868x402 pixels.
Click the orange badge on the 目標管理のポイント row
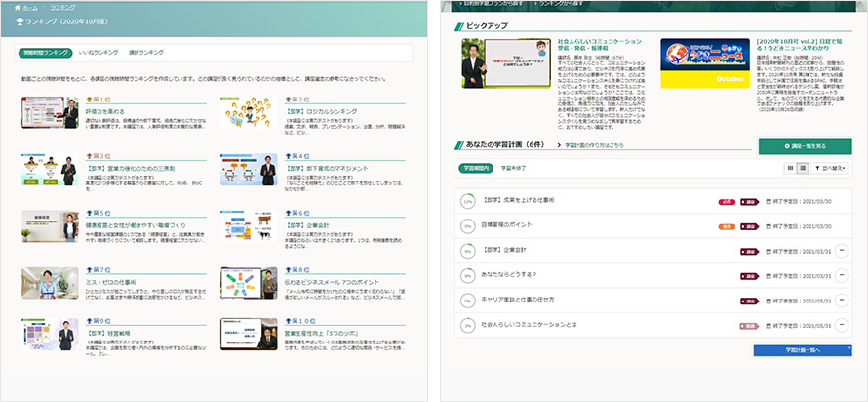point(727,226)
